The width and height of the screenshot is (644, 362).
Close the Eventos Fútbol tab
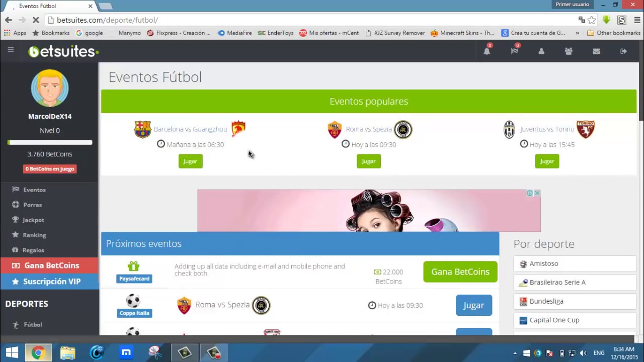coord(91,6)
